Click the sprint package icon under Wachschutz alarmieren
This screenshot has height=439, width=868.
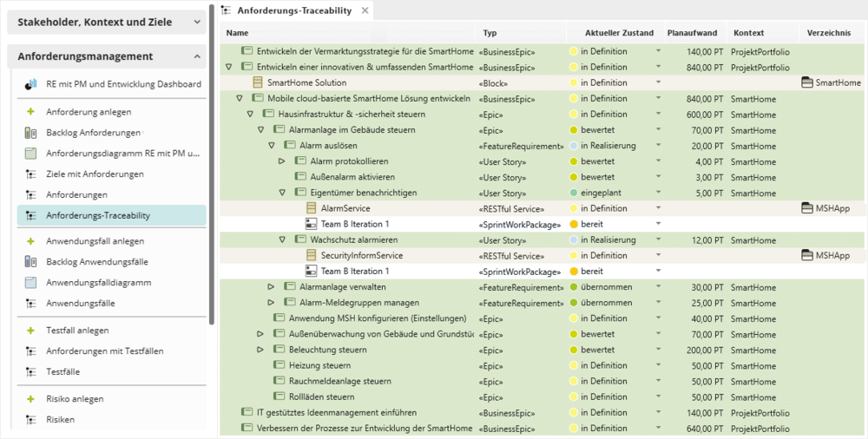[x=311, y=272]
